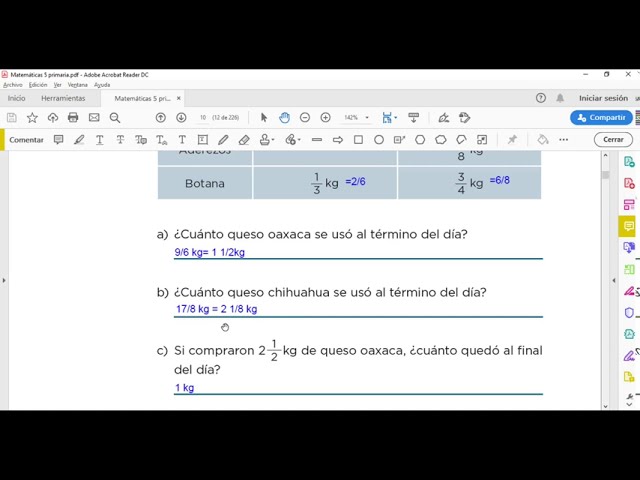Image resolution: width=640 pixels, height=480 pixels.
Task: Choose the selection arrow tool
Action: coord(264,118)
